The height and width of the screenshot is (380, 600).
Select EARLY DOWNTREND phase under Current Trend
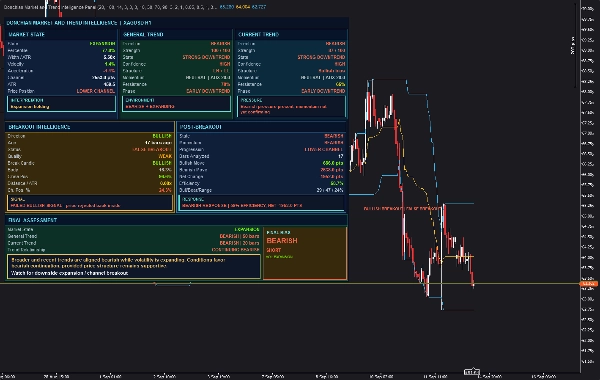323,91
